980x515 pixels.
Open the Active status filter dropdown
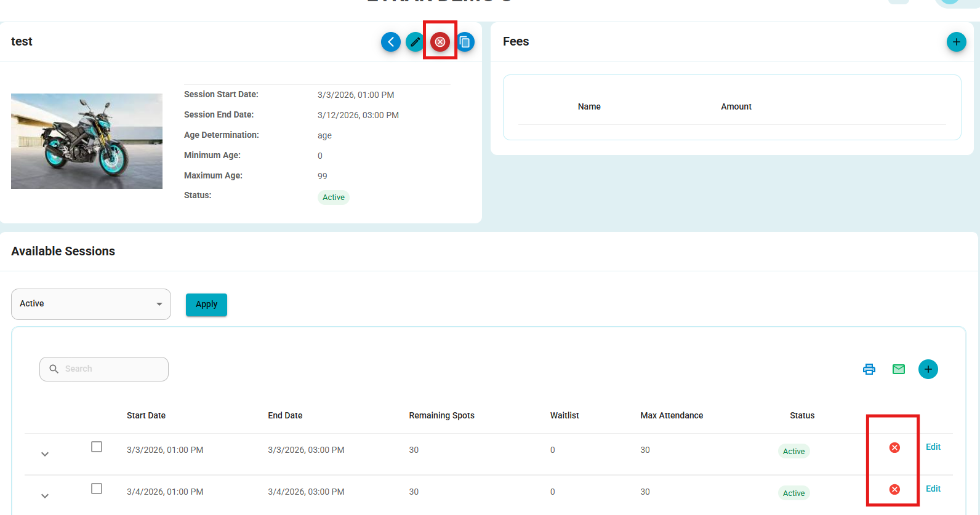click(x=91, y=304)
